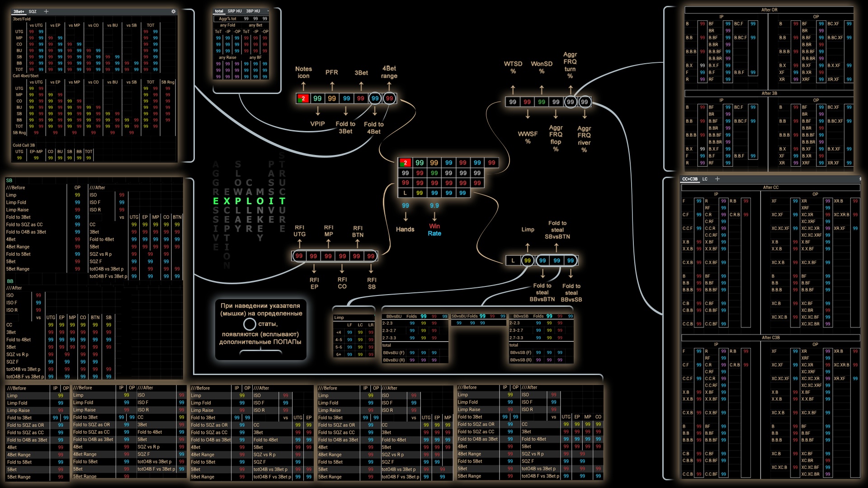
Task: Click the Aggr FRQ flop % value
Action: tap(556, 102)
